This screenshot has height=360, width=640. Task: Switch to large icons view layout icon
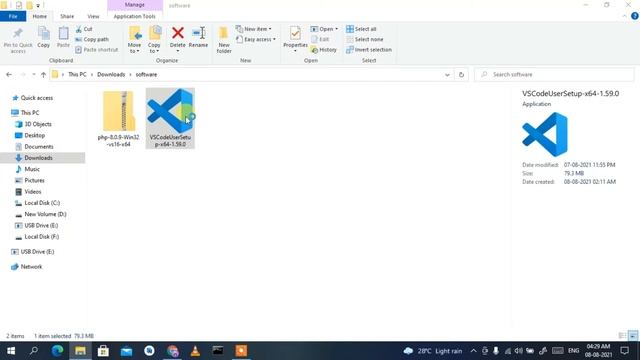coord(633,336)
